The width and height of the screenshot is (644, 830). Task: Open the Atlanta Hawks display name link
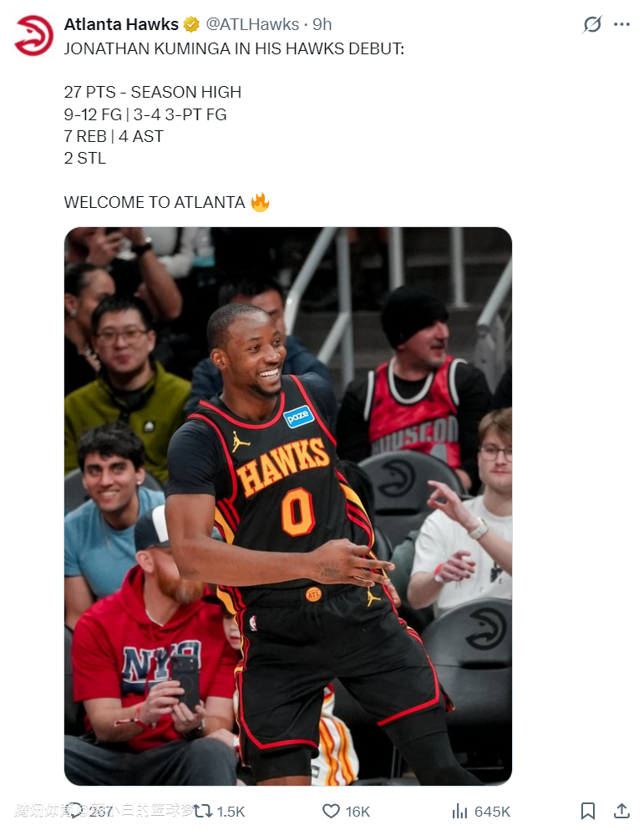coord(121,24)
